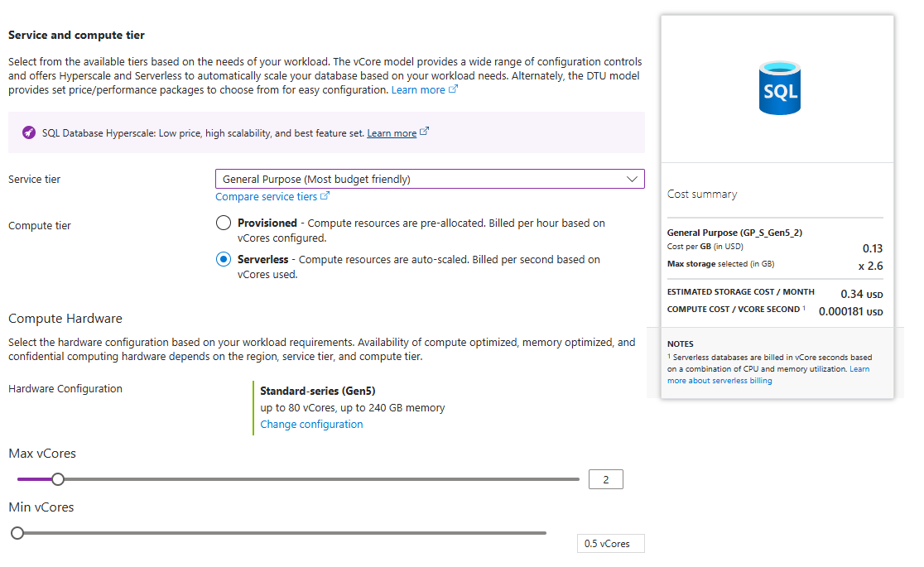Click the SQL database icon in cost panel
924x567 pixels.
(780, 88)
